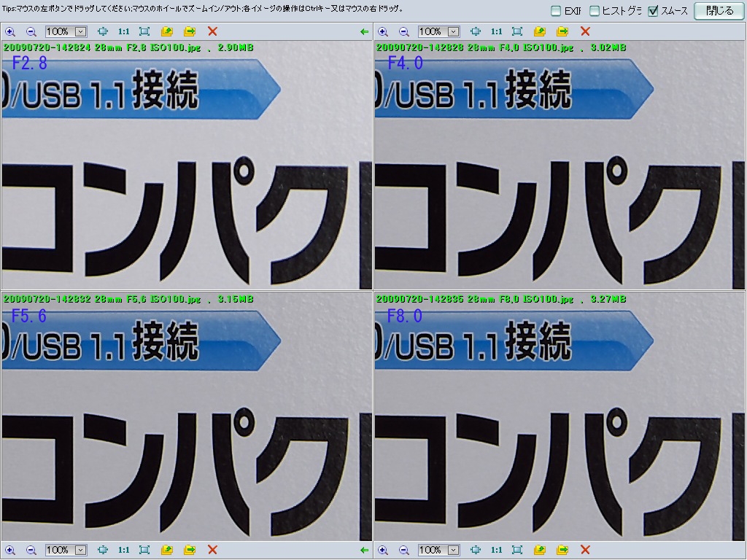Click the blue 'F2. 8' label

pyautogui.click(x=29, y=63)
